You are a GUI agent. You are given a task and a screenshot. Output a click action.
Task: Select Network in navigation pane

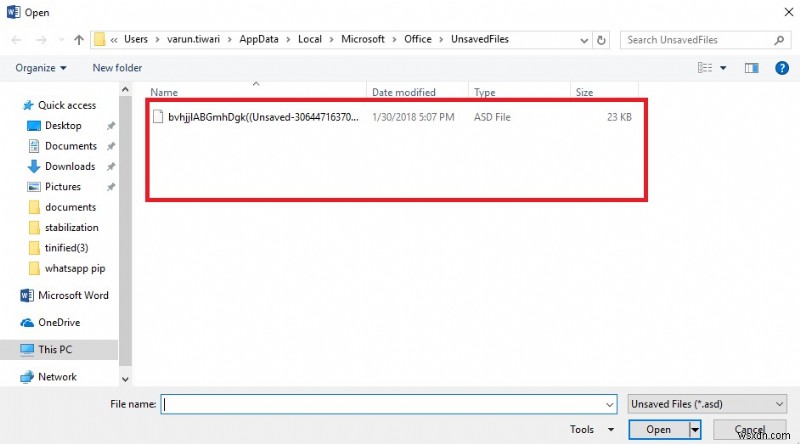click(x=57, y=377)
